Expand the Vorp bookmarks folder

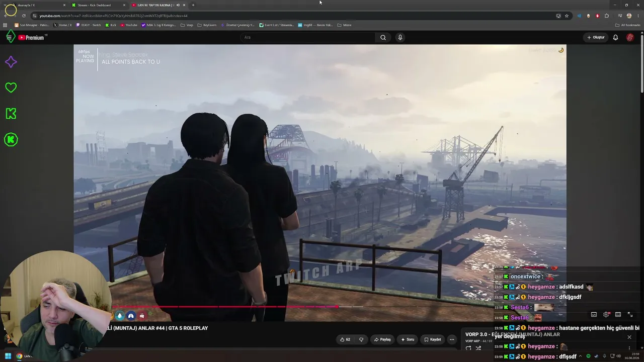coord(187,25)
